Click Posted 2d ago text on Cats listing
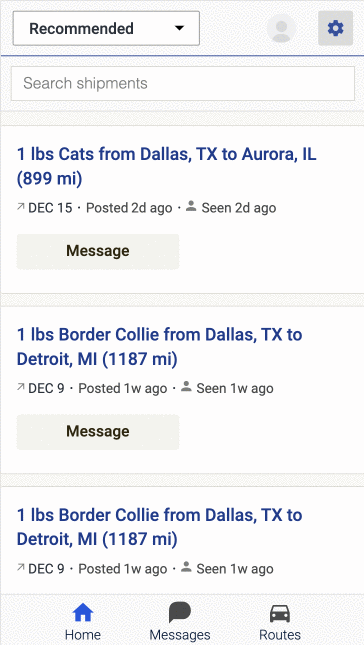Viewport: 364px width, 645px height. coord(129,208)
